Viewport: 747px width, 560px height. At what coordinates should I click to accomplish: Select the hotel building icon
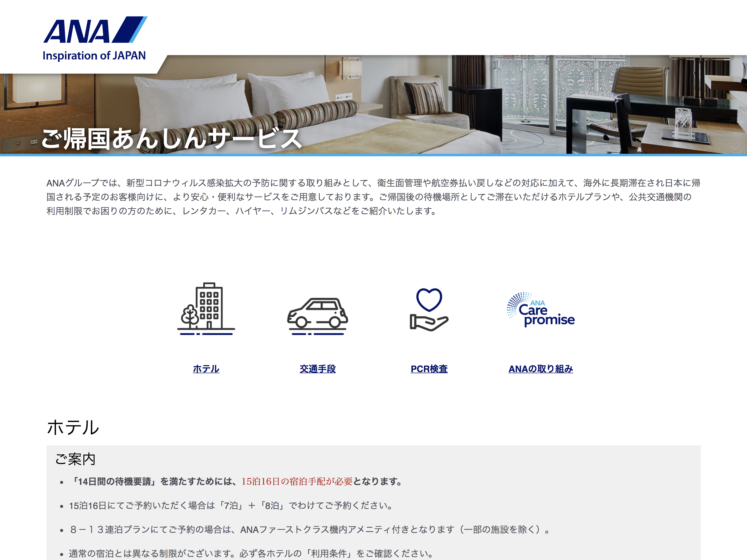(206, 309)
